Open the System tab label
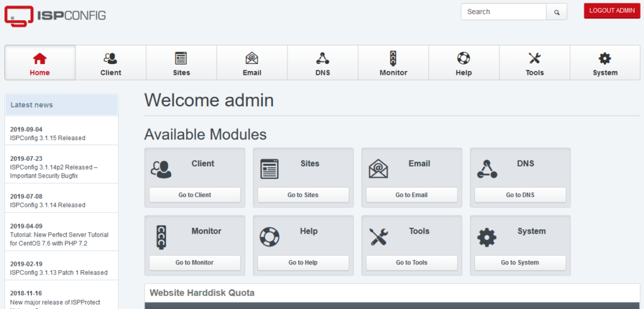Screen dimensions: 644x309 [605, 73]
